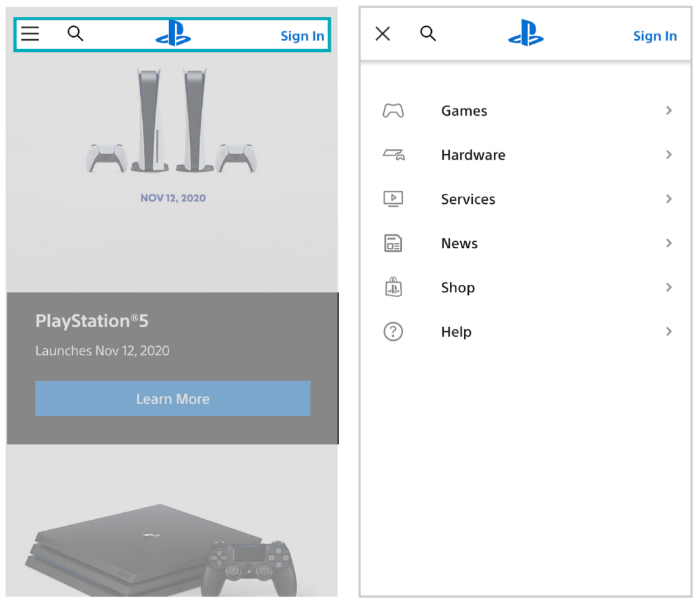700x606 pixels.
Task: Expand the Services chevron arrow
Action: [x=668, y=199]
